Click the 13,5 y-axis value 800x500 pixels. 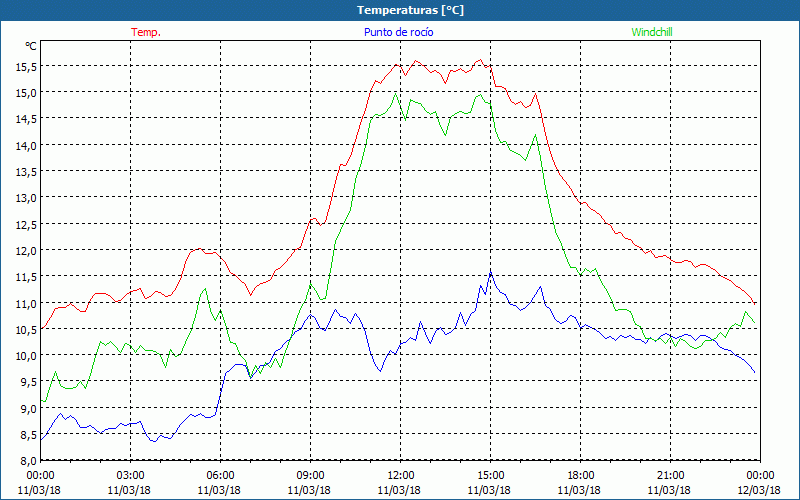[x=25, y=171]
